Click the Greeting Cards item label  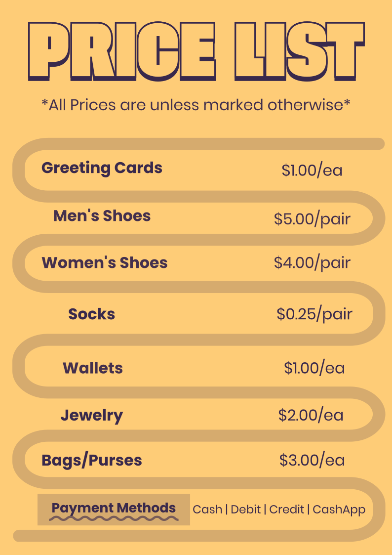(x=102, y=168)
